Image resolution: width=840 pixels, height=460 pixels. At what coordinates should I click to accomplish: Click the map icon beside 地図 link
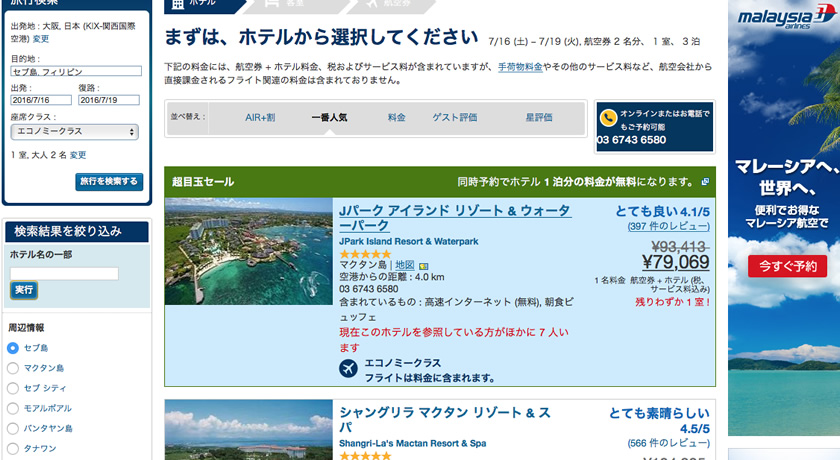coord(424,266)
